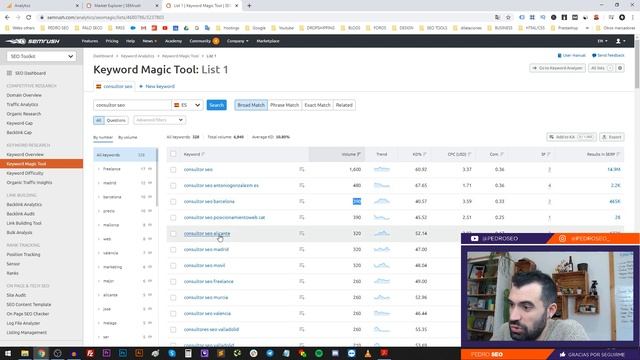Click the SEO Dashboard icon
640x360 pixels.
click(9, 73)
